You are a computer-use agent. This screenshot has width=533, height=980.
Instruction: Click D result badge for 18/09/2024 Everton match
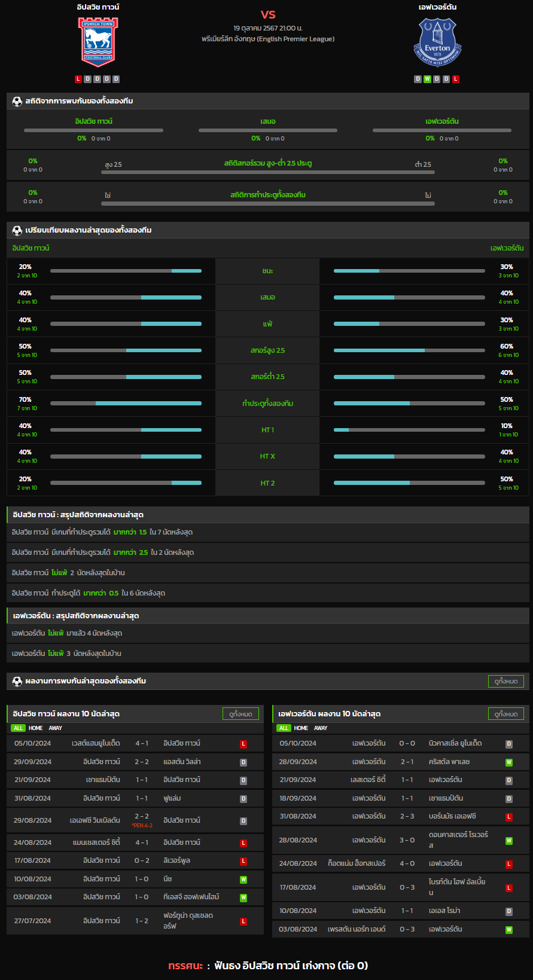[x=509, y=799]
